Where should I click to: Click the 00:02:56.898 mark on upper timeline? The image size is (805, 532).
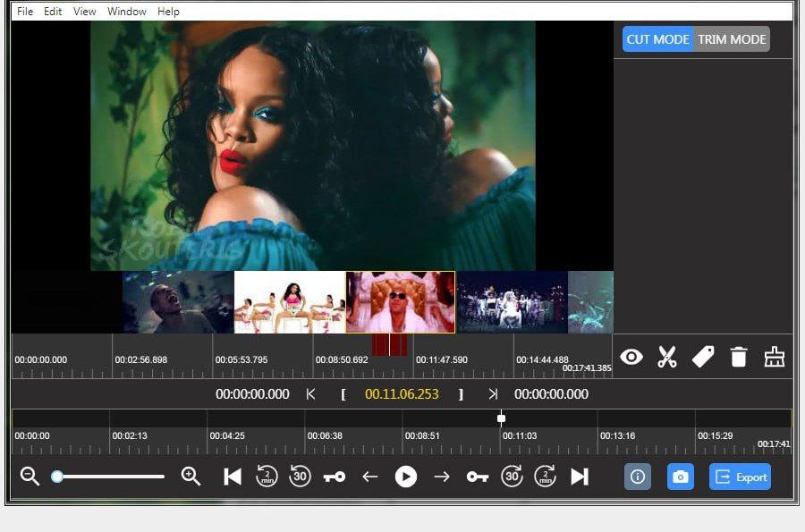click(x=141, y=359)
